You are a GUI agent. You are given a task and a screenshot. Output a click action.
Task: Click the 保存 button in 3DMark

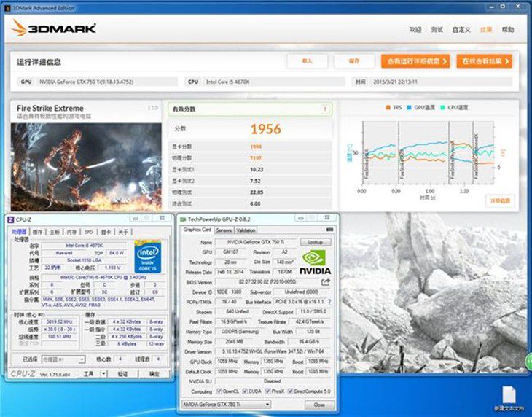point(354,61)
